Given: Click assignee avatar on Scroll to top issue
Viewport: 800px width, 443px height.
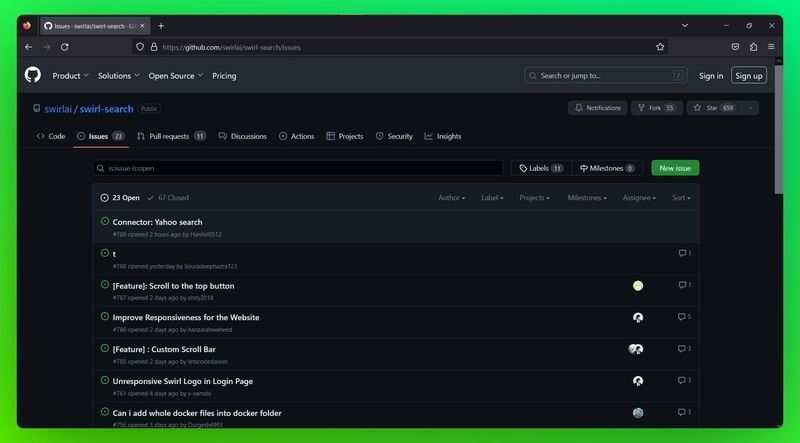Looking at the screenshot, I should [638, 286].
